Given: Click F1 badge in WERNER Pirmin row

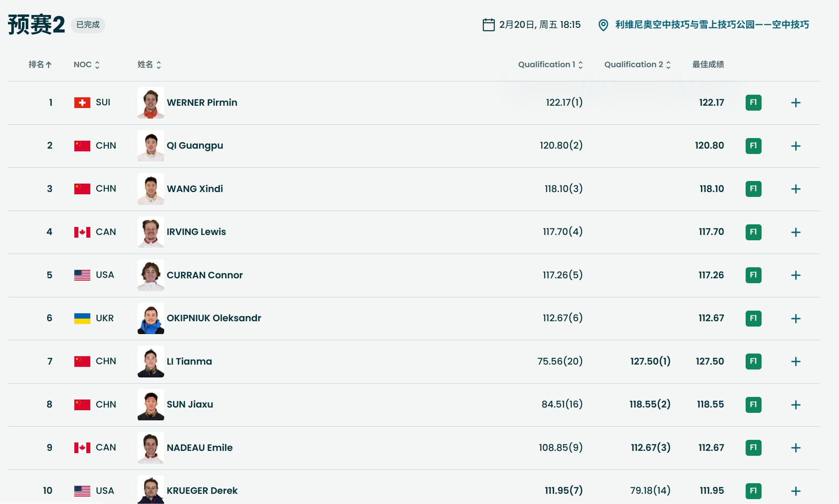Looking at the screenshot, I should tap(754, 103).
